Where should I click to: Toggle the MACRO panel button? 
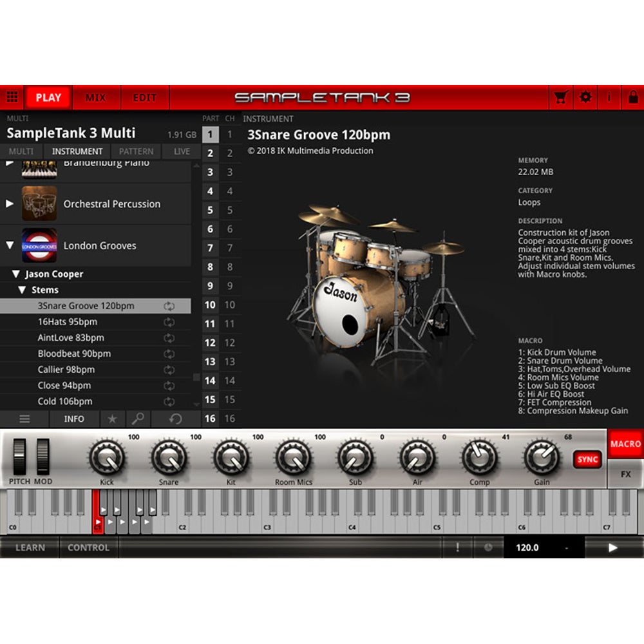625,444
